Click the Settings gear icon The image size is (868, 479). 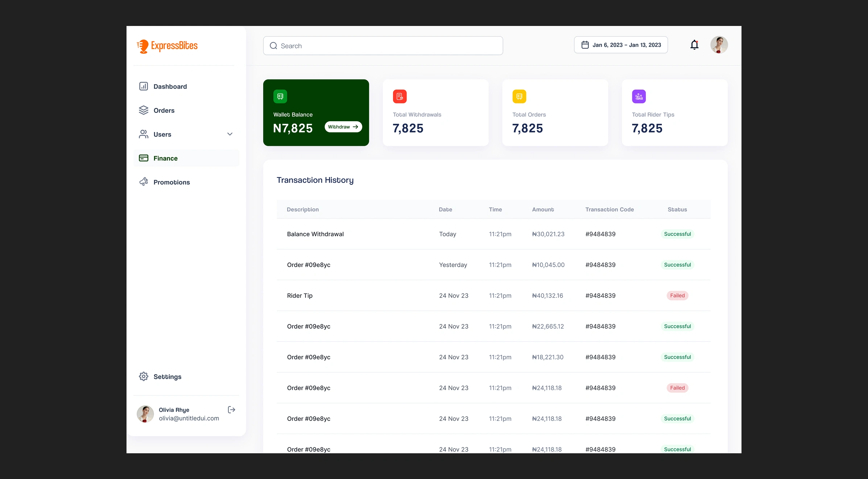144,377
